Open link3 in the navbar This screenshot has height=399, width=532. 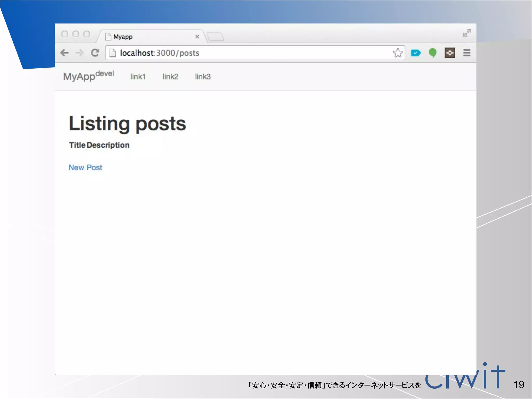tap(203, 77)
